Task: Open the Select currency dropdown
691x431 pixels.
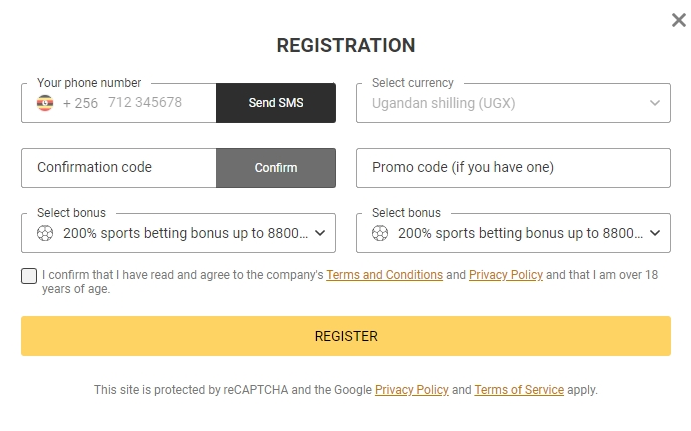Action: click(513, 103)
